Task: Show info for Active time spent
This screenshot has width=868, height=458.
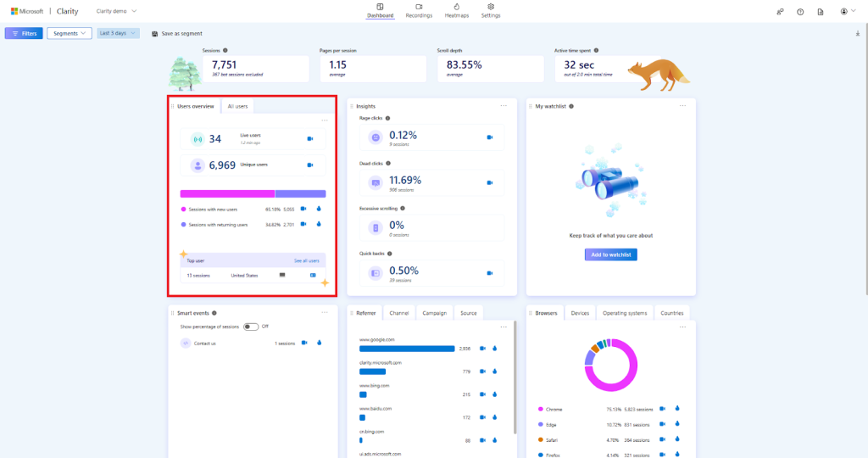Action: point(596,50)
